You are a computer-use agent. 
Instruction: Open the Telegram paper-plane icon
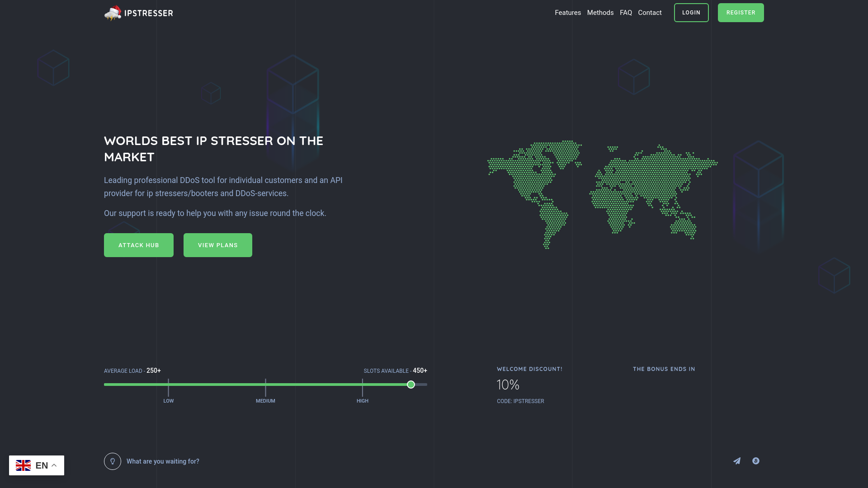click(737, 461)
